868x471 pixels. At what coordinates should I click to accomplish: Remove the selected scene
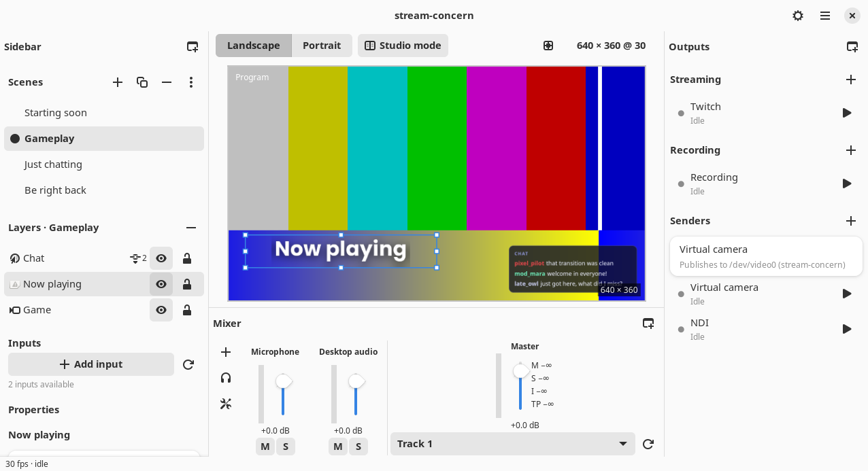167,82
